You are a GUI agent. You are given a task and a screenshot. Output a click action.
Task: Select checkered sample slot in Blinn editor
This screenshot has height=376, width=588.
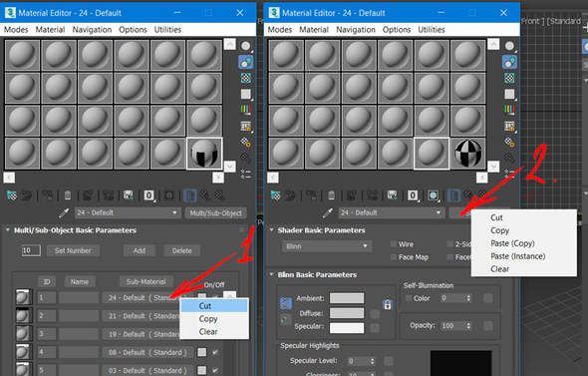(x=468, y=154)
